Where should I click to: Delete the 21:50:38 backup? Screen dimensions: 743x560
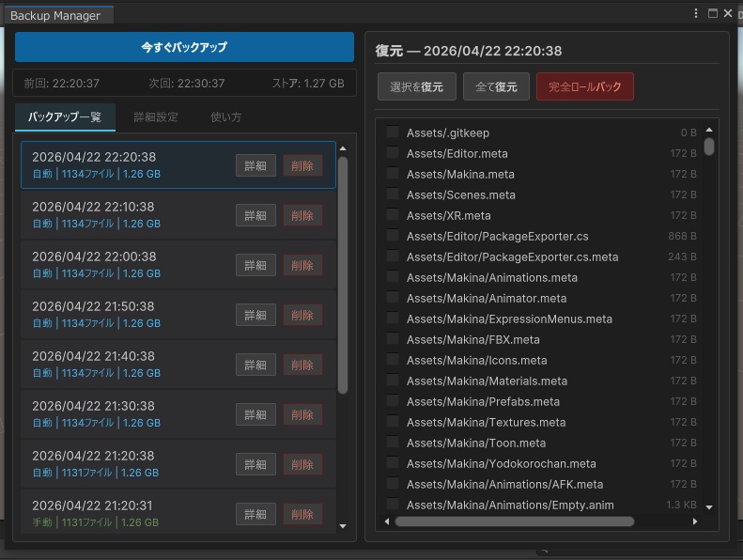pos(302,315)
